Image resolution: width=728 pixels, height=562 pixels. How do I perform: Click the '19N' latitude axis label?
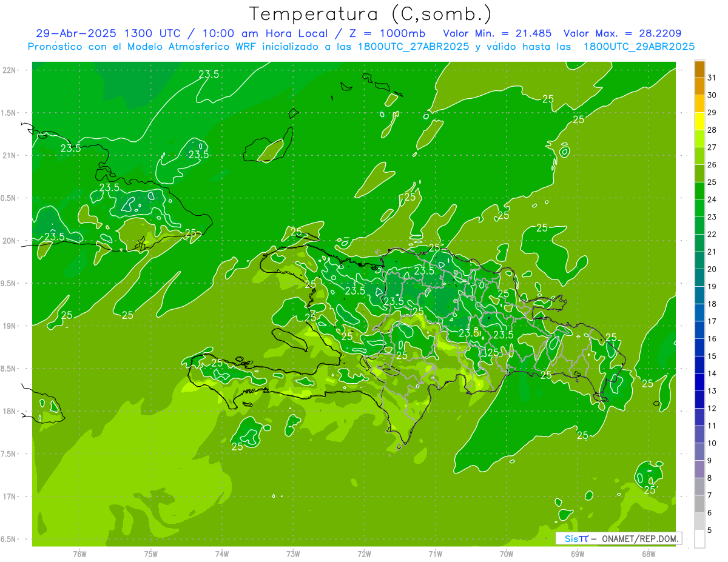[10, 326]
